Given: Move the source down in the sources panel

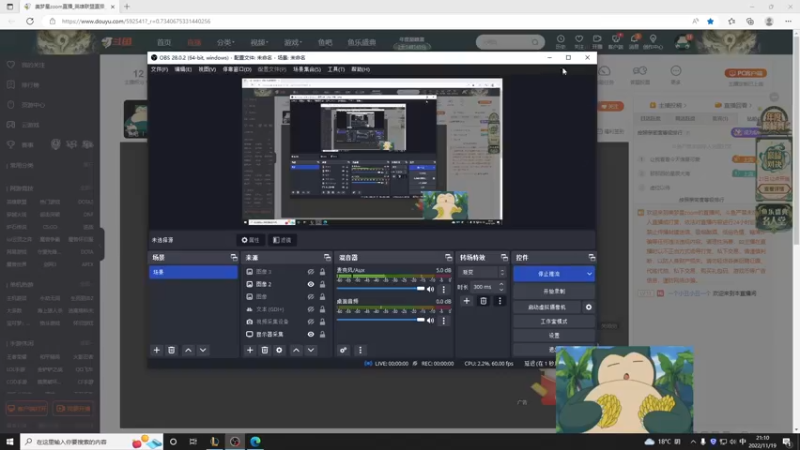Looking at the screenshot, I should tap(311, 350).
